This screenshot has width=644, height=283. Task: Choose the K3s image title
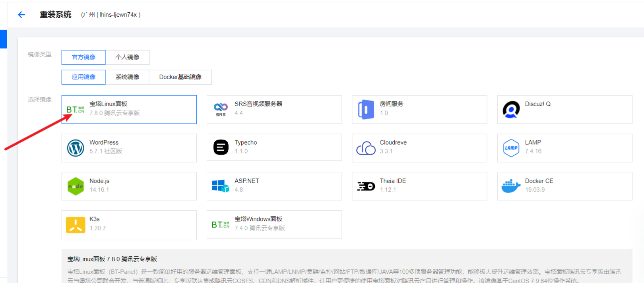pos(95,219)
